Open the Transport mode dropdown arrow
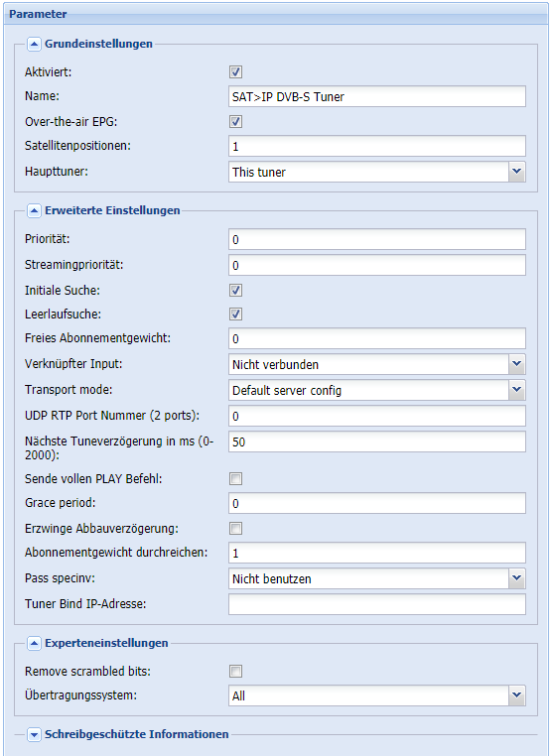 pyautogui.click(x=517, y=390)
